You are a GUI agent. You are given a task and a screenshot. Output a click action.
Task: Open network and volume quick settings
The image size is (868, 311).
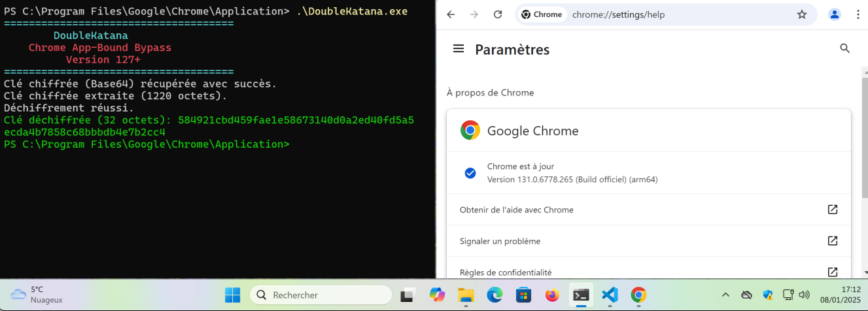[x=796, y=295]
